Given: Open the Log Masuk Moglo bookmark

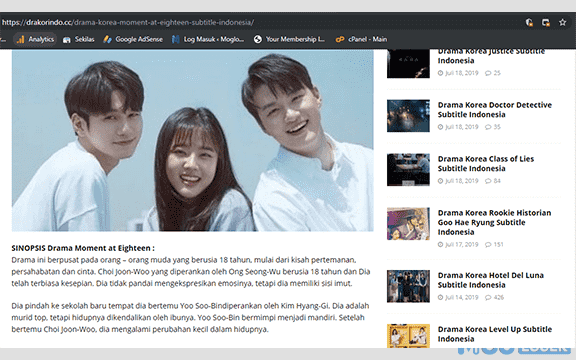Looking at the screenshot, I should (208, 39).
